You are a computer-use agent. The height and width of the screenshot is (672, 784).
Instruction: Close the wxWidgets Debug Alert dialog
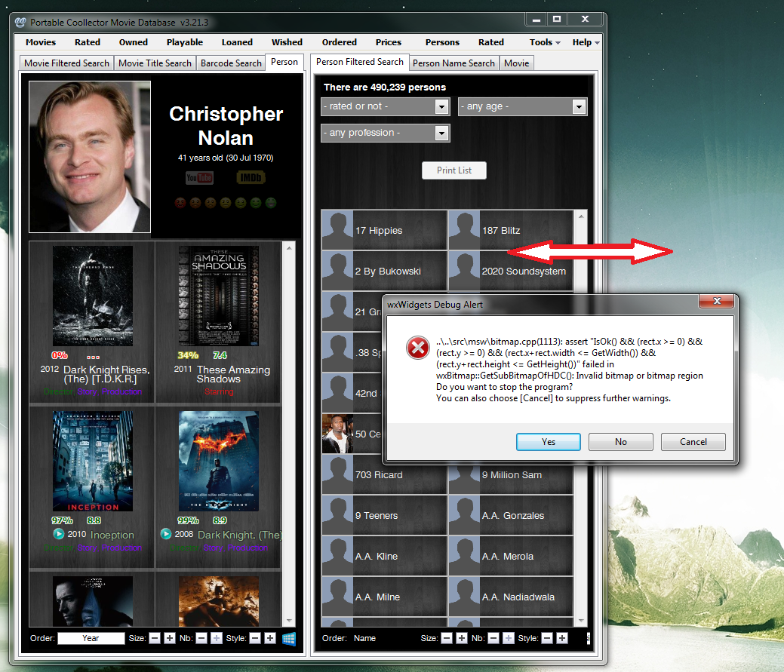tap(717, 301)
